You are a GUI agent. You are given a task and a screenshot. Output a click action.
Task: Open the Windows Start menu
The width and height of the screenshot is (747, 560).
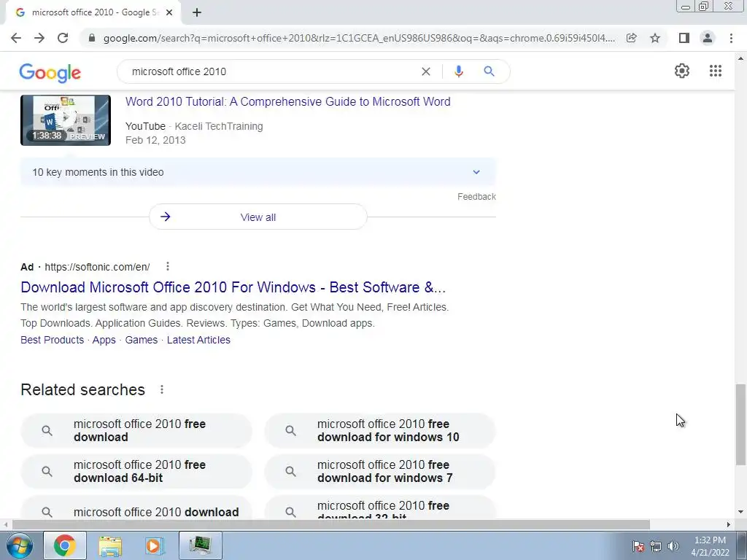pyautogui.click(x=20, y=545)
